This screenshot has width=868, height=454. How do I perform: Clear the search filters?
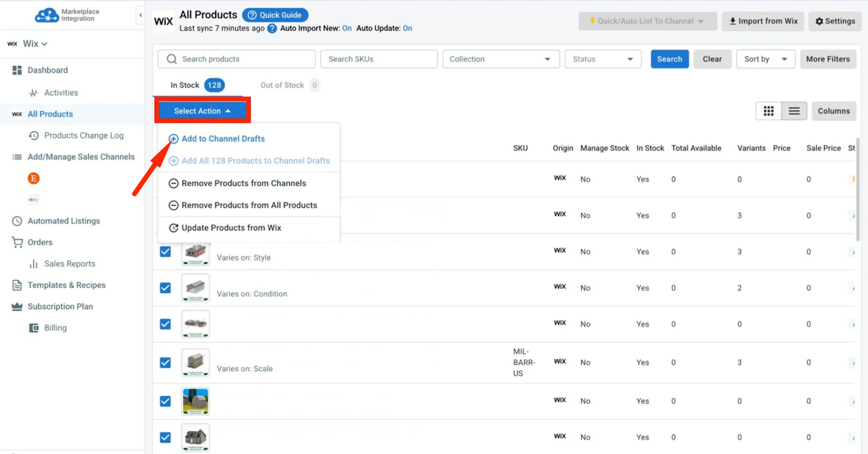tap(712, 59)
